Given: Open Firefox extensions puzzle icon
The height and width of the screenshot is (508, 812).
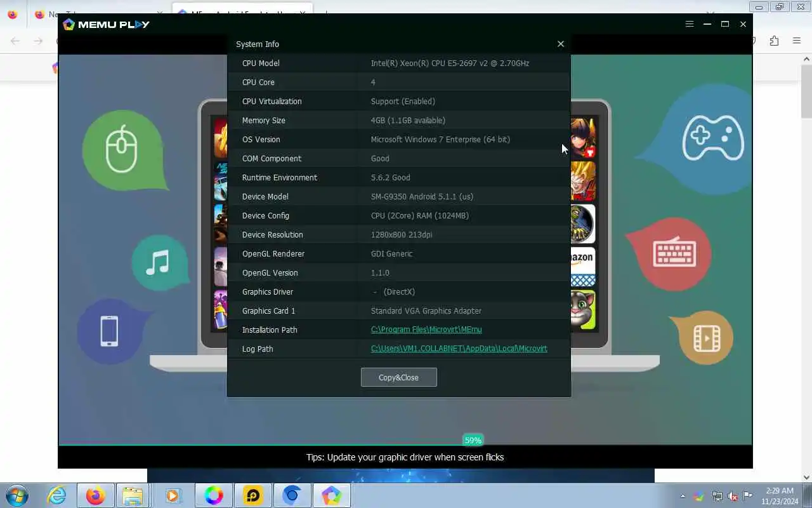Looking at the screenshot, I should coord(774,41).
